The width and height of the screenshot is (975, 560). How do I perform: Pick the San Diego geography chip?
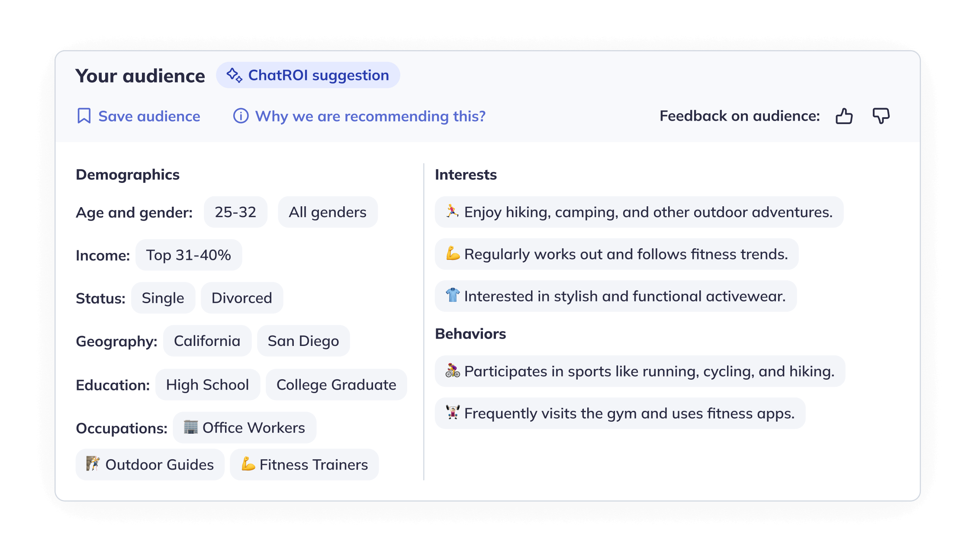(303, 341)
